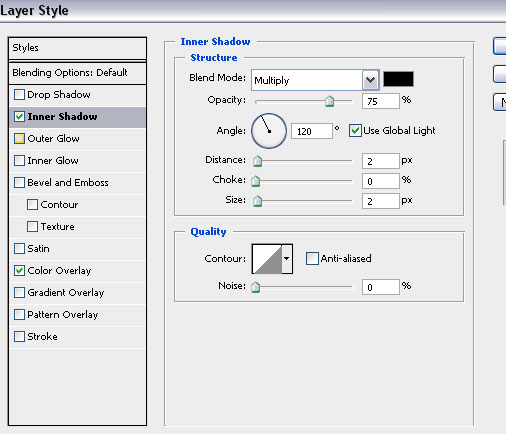
Task: Click the Size pixel input field
Action: [x=381, y=201]
